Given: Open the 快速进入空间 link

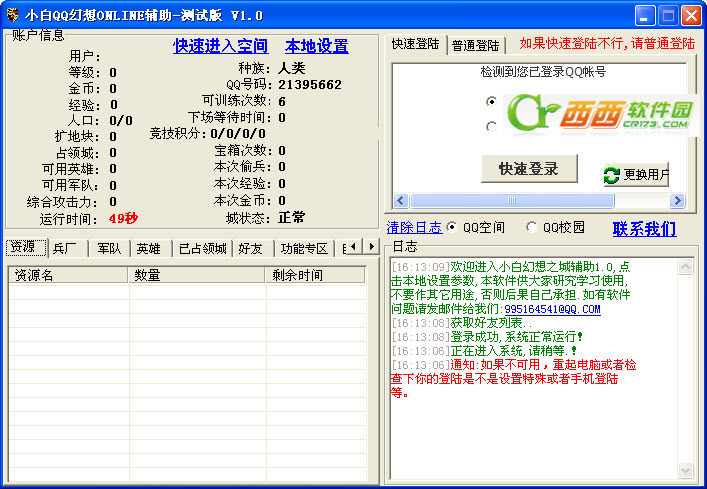Looking at the screenshot, I should click(x=220, y=46).
